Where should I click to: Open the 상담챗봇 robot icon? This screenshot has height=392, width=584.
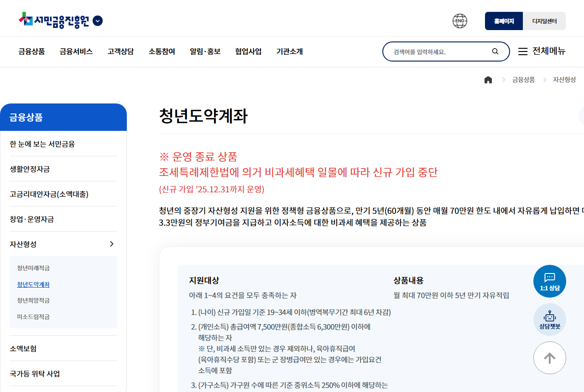coord(550,320)
